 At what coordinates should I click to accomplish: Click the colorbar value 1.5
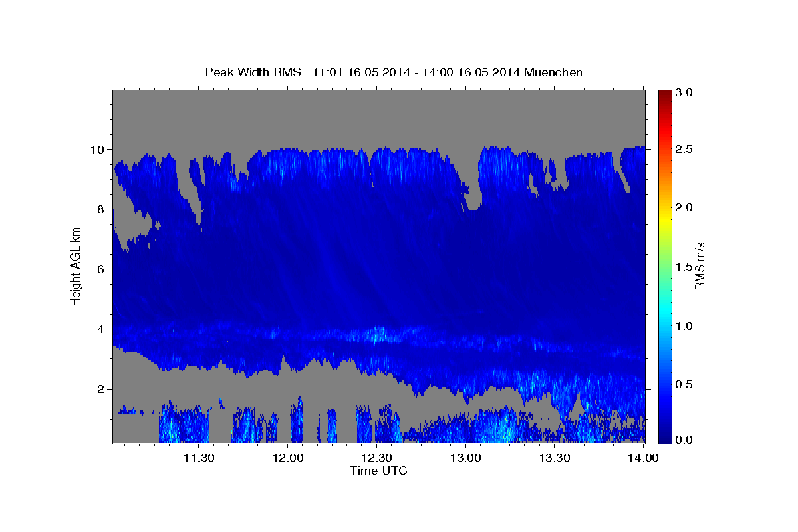click(685, 267)
